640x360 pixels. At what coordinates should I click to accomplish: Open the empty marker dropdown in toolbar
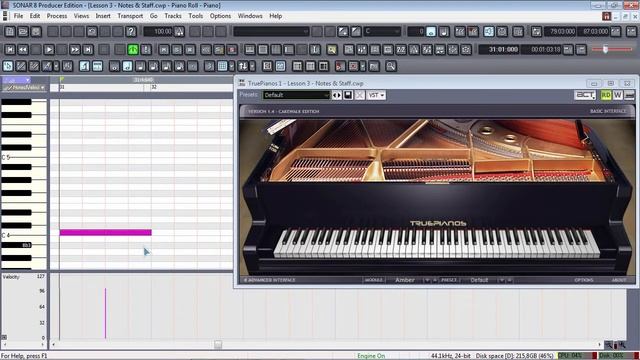click(271, 31)
